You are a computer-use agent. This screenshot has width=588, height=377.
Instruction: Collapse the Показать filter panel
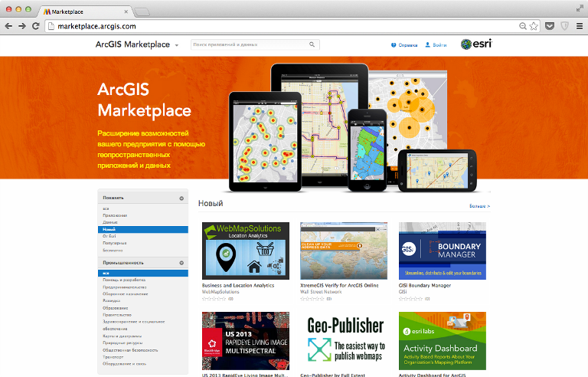tap(181, 198)
